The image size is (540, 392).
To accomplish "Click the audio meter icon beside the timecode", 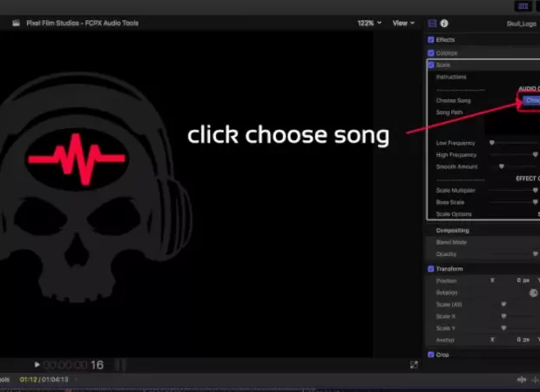I will click(x=119, y=365).
